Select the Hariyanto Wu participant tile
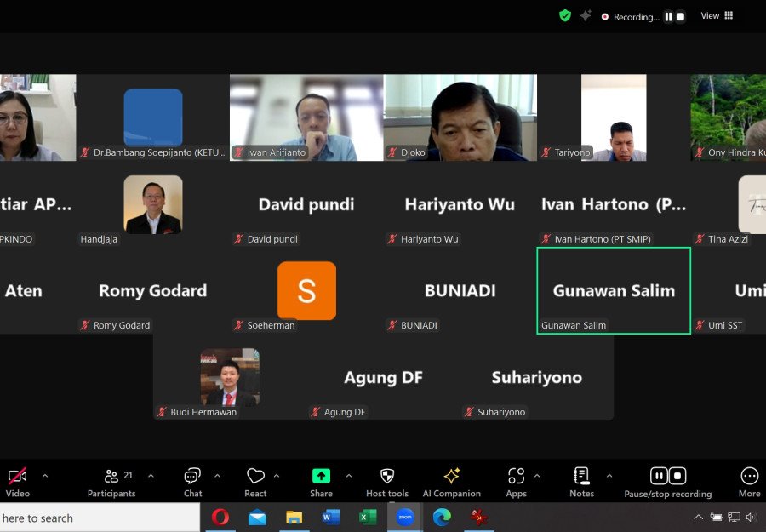The image size is (766, 532). (x=460, y=203)
